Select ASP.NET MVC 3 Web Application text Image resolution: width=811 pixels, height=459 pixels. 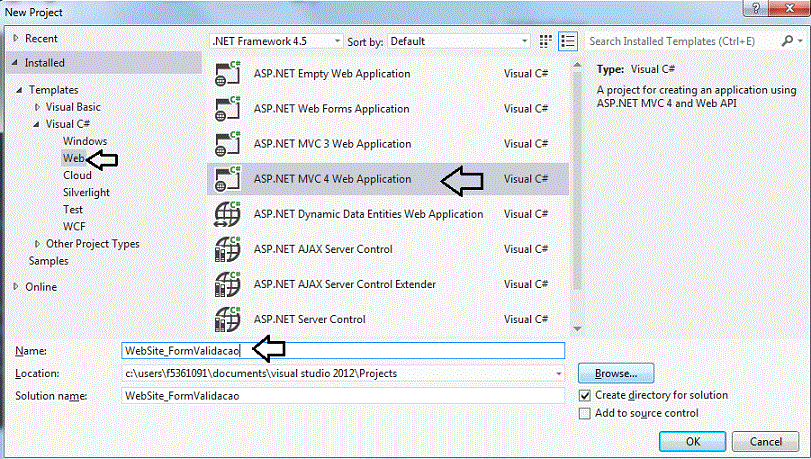tap(333, 144)
